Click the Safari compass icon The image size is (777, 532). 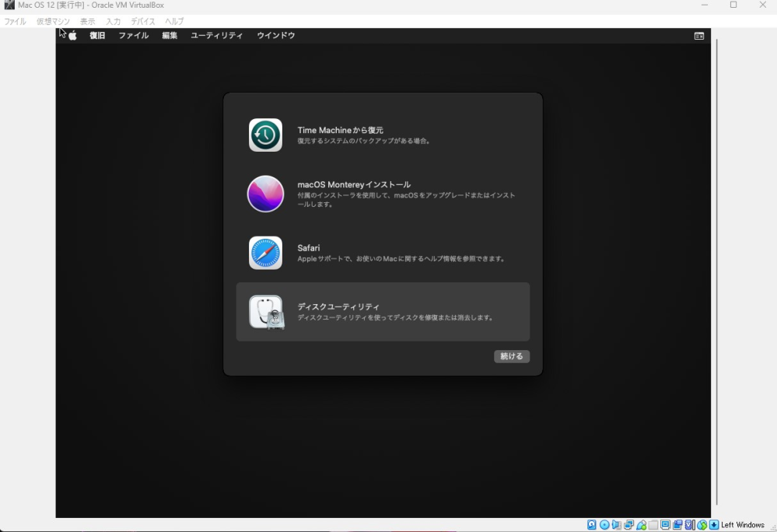click(265, 252)
